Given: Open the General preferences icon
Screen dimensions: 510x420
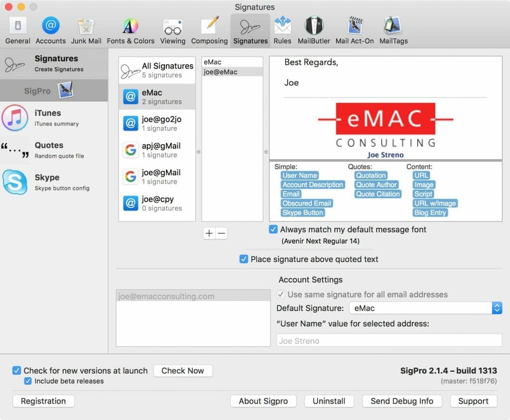Looking at the screenshot, I should pyautogui.click(x=18, y=30).
